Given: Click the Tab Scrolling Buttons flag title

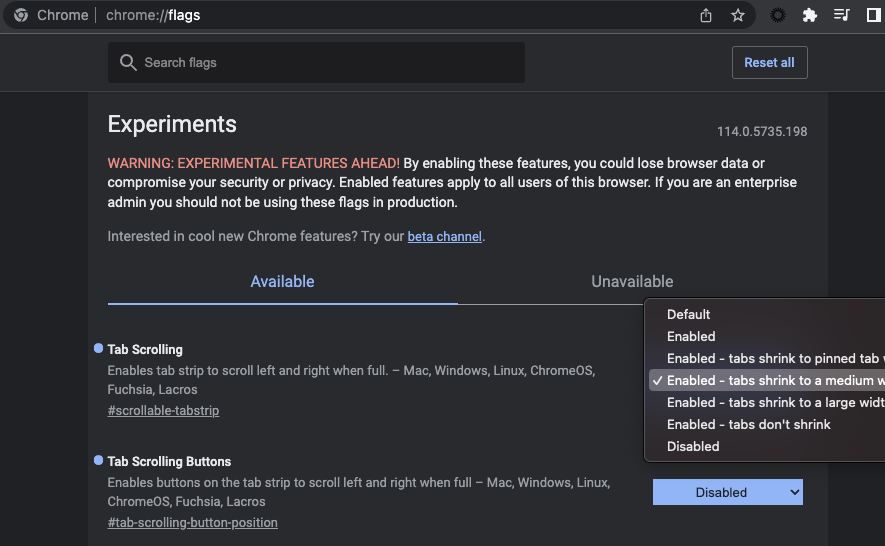Looking at the screenshot, I should coord(169,462).
